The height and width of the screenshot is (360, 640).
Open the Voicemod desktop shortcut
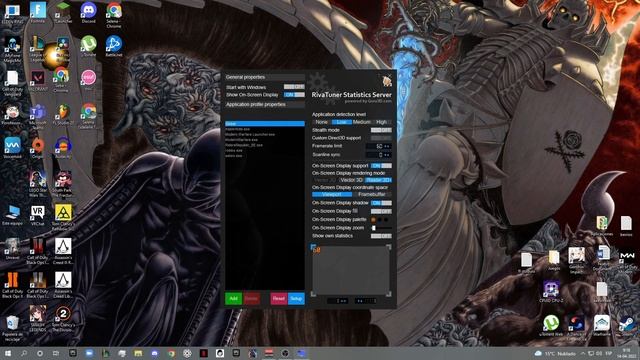point(12,148)
